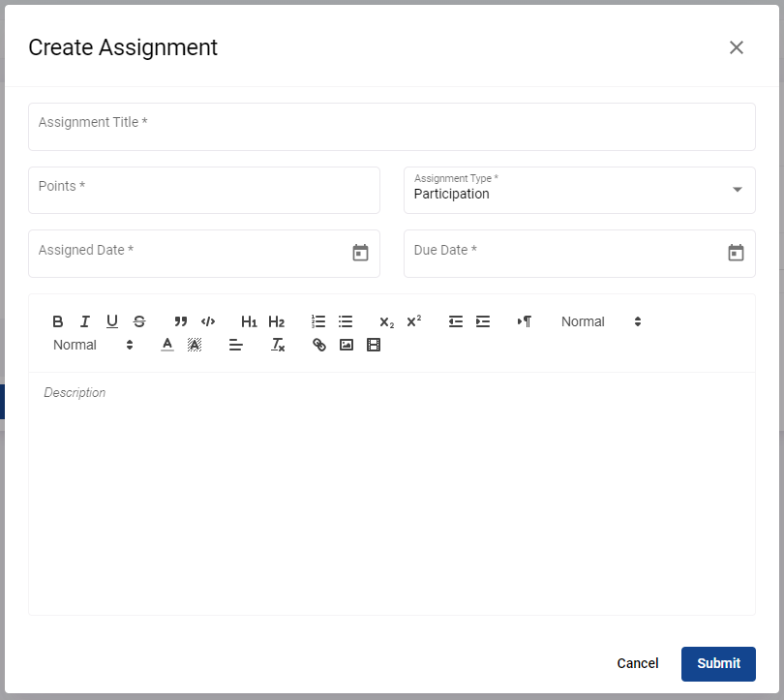
Task: Toggle bold formatting in editor toolbar
Action: pos(57,321)
